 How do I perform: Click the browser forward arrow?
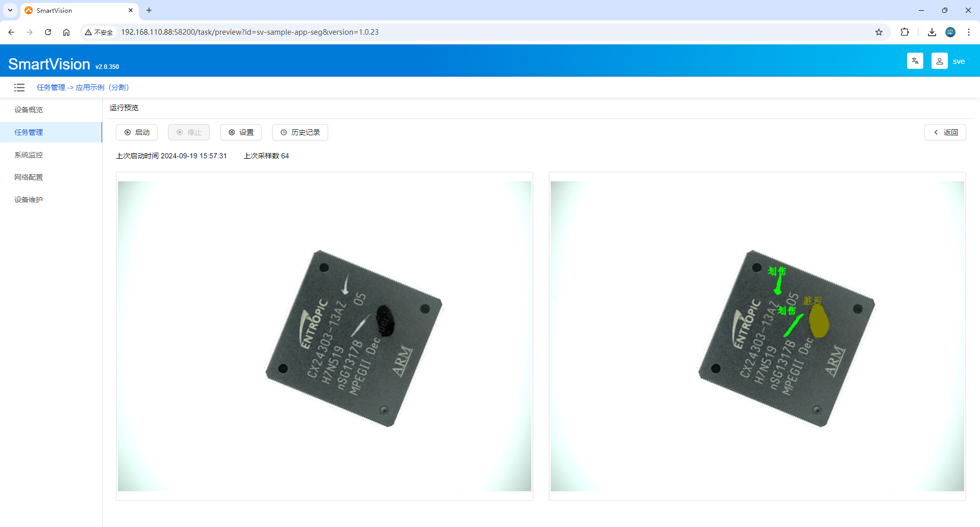(30, 32)
